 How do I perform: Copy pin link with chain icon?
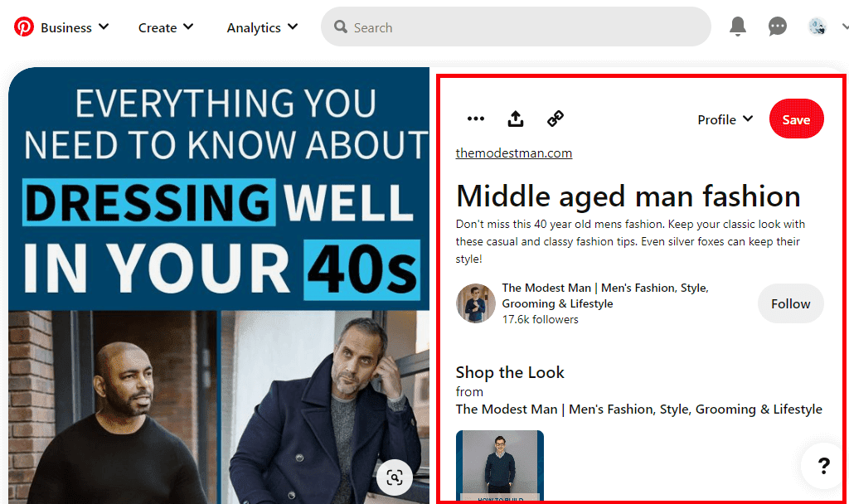click(x=555, y=119)
